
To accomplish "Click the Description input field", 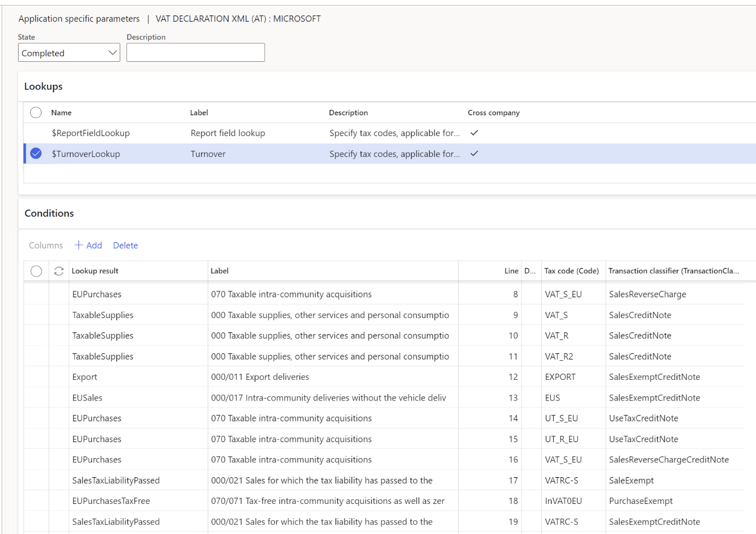I will (196, 52).
